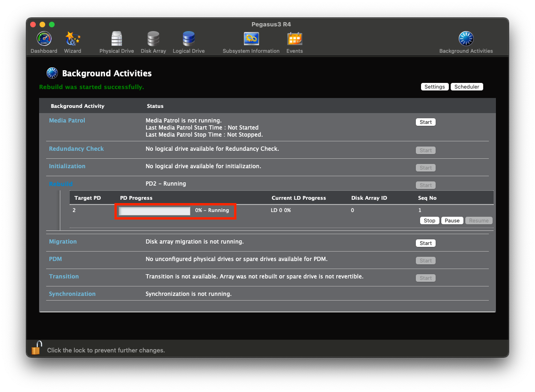
Task: Click 'Media Patrol is not running.' text
Action: (184, 120)
